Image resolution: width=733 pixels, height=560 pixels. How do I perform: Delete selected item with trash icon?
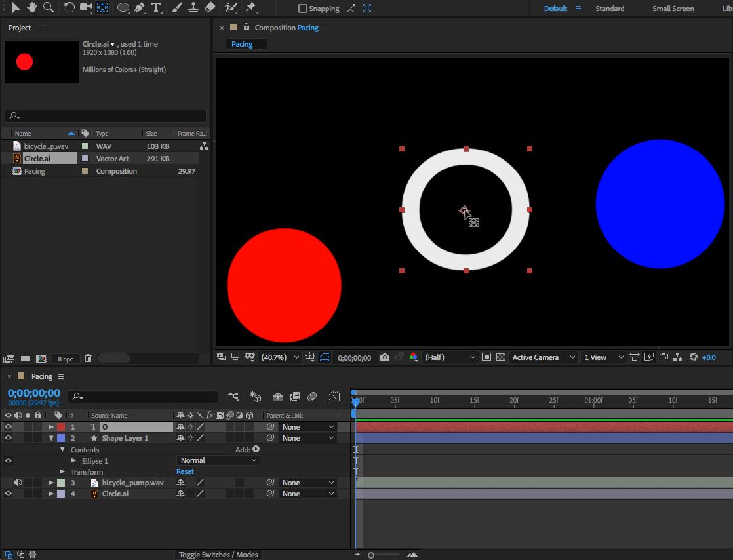88,359
